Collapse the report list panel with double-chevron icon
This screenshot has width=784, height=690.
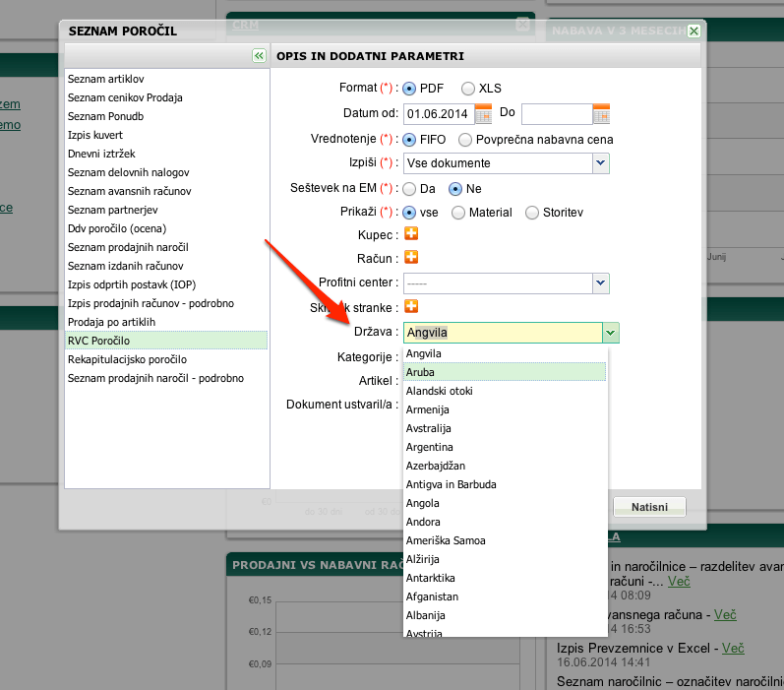click(x=259, y=55)
